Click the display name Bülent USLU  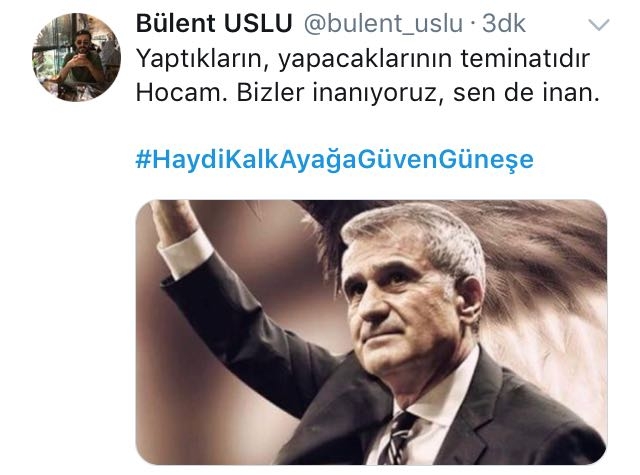[x=214, y=23]
